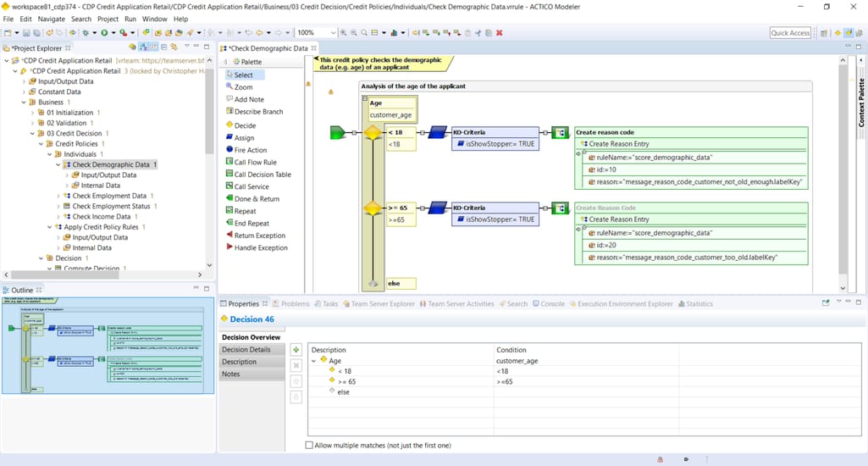Open the File menu
868x466 pixels.
pyautogui.click(x=8, y=19)
